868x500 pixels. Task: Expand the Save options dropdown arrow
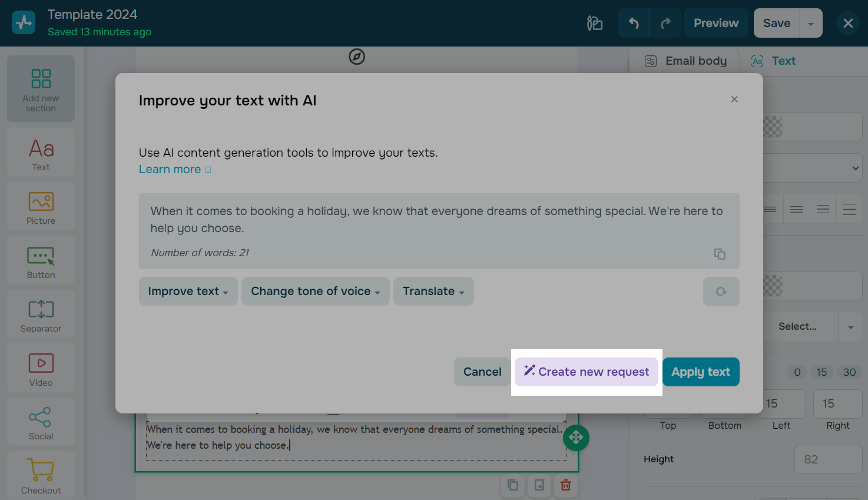coord(811,23)
